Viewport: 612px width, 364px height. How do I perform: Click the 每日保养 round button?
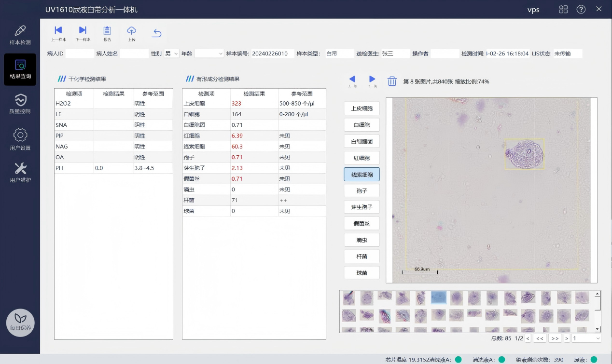tap(20, 323)
